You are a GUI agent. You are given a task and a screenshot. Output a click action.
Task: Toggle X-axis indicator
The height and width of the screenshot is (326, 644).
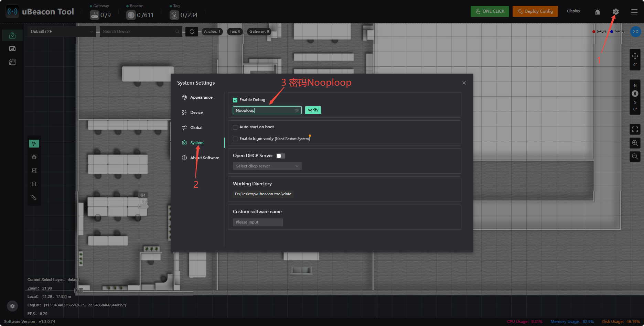coord(599,32)
